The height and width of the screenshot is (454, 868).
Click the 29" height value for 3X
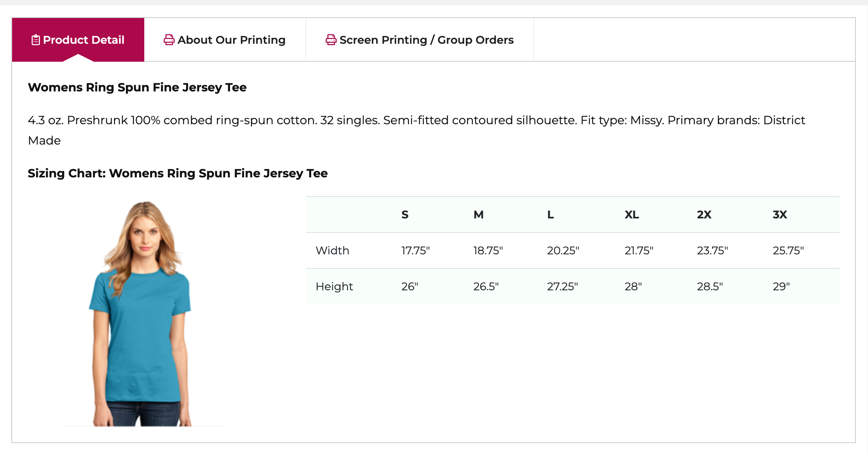(781, 286)
